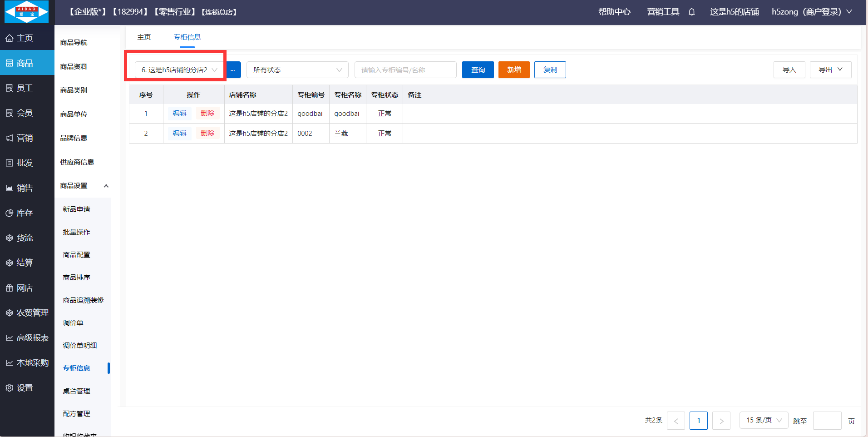
Task: Click the 查询 search button
Action: [x=478, y=70]
